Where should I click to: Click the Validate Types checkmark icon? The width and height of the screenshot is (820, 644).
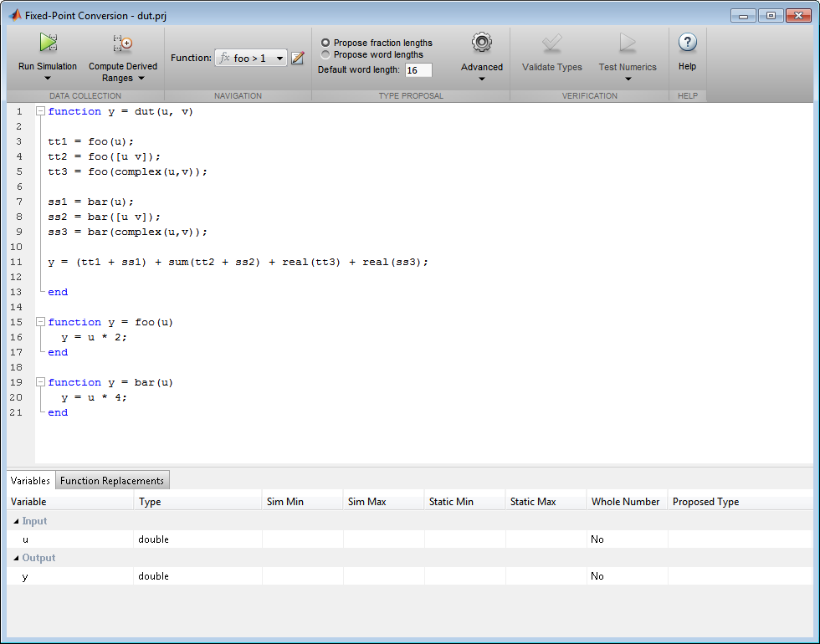(551, 43)
